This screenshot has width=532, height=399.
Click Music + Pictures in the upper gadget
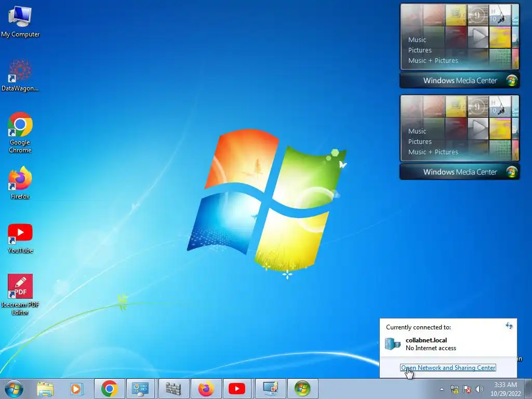pos(433,61)
